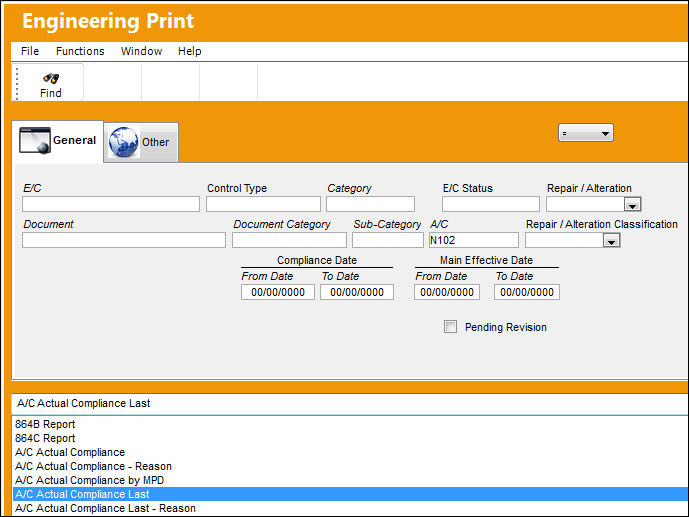Select A/C Actual Compliance - Reason report
Image resolution: width=689 pixels, height=517 pixels.
tap(350, 466)
